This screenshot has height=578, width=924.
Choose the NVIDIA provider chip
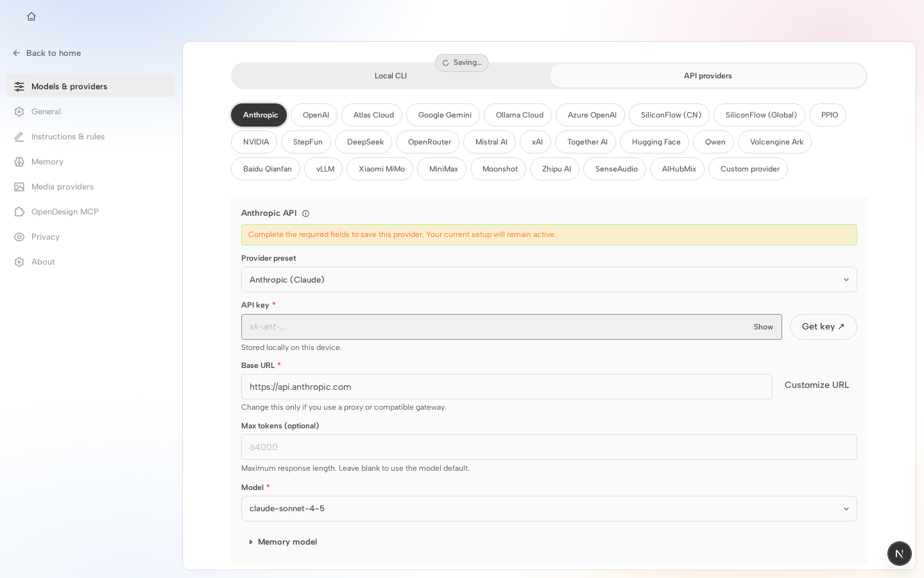(x=254, y=142)
